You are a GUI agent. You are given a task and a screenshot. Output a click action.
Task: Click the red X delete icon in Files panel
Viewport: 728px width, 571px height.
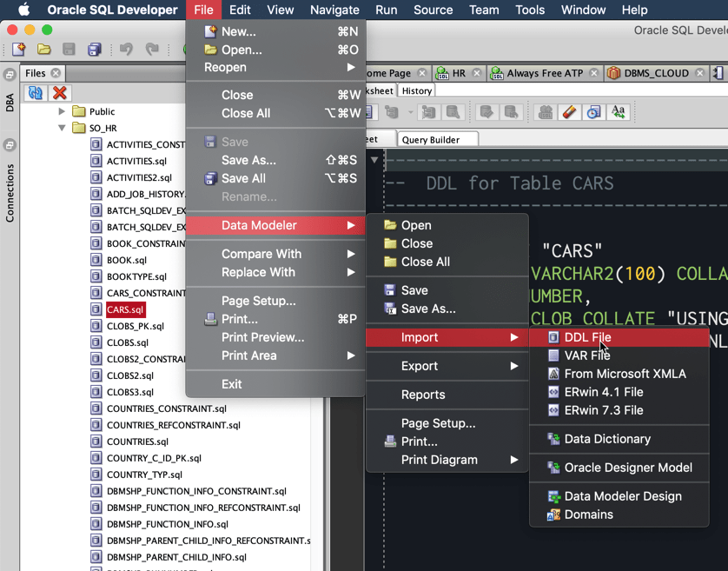point(59,93)
